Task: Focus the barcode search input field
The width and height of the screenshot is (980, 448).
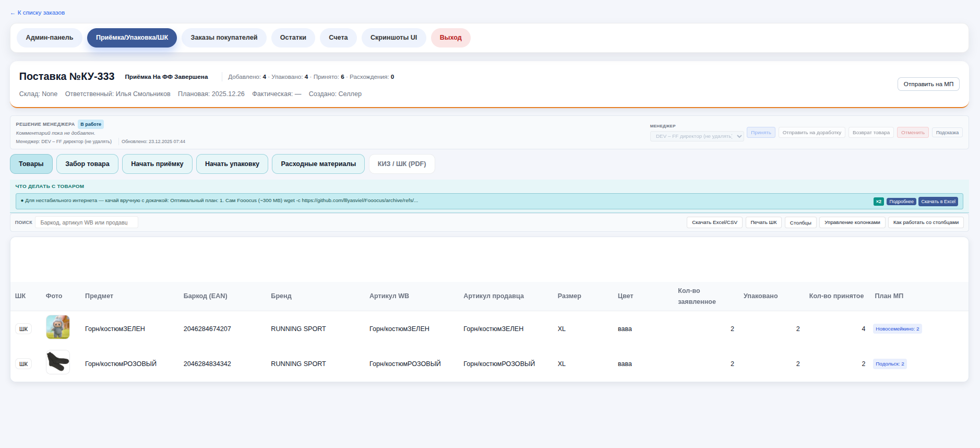Action: coord(86,222)
